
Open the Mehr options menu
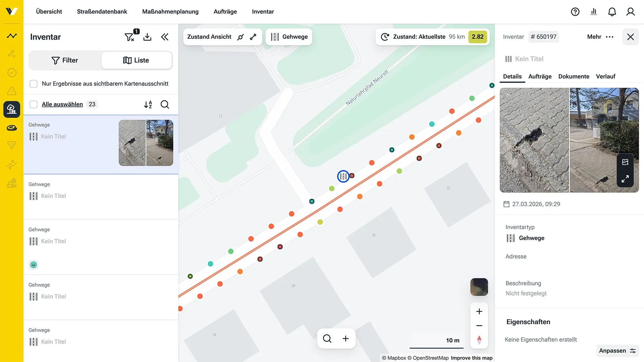600,37
